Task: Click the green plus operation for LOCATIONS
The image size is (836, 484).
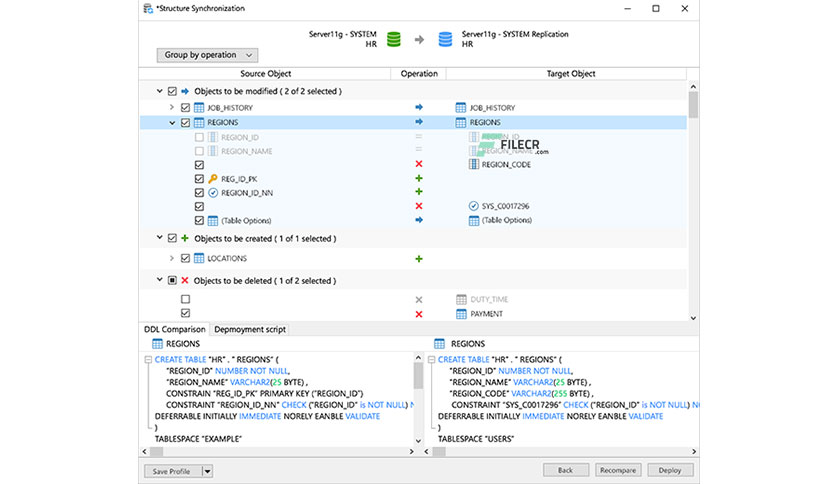Action: tap(419, 259)
